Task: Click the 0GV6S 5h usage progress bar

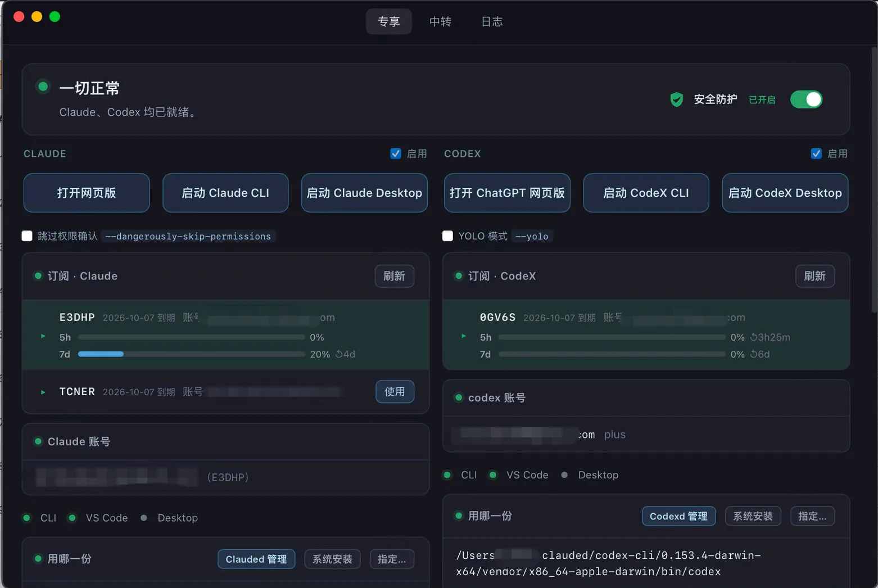Action: (x=612, y=337)
